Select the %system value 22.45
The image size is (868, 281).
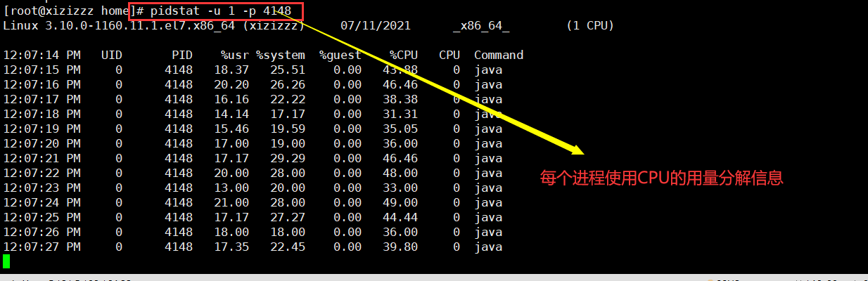click(x=288, y=247)
